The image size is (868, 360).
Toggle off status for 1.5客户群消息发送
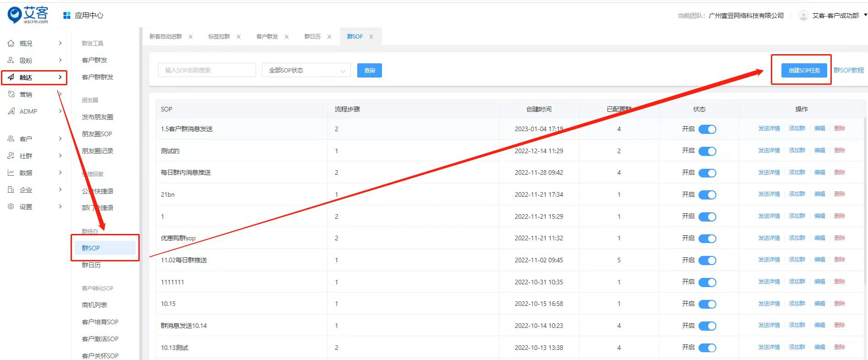tap(707, 129)
